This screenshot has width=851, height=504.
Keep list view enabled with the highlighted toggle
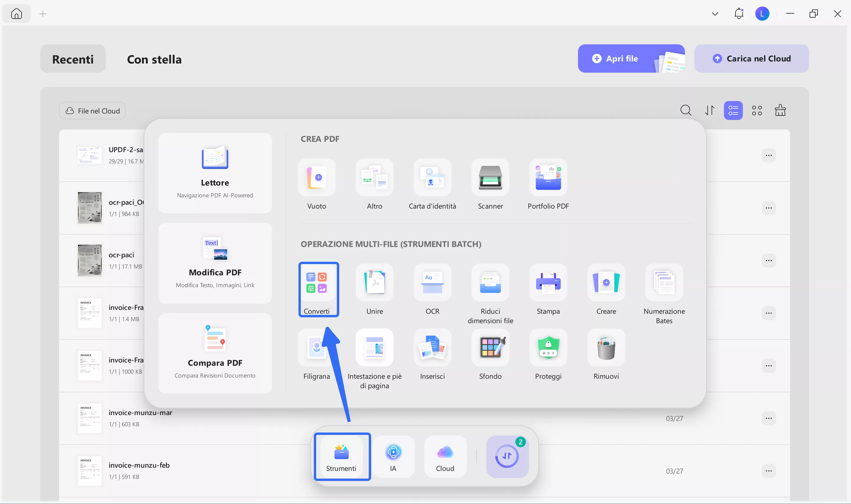(733, 110)
